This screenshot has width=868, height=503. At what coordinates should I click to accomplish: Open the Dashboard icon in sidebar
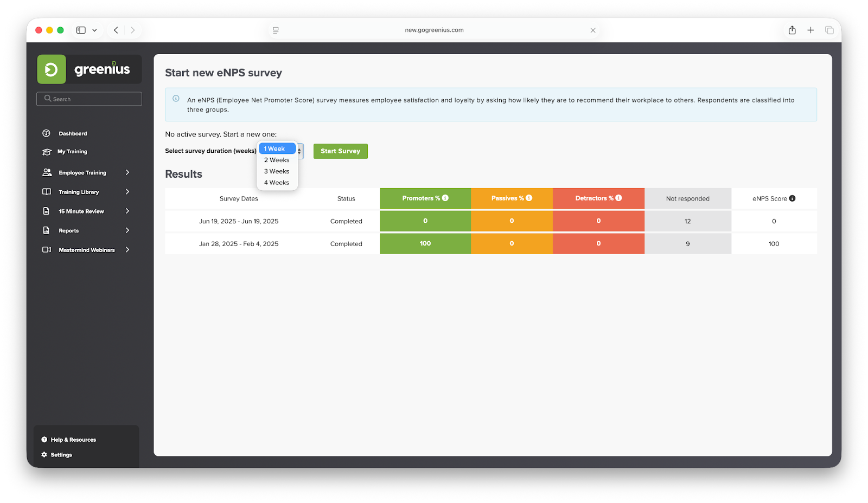[47, 133]
